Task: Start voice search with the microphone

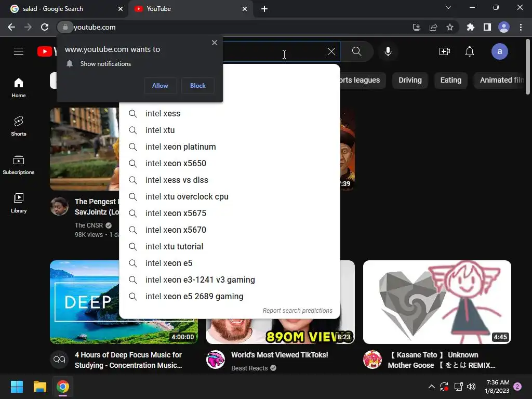Action: point(388,51)
